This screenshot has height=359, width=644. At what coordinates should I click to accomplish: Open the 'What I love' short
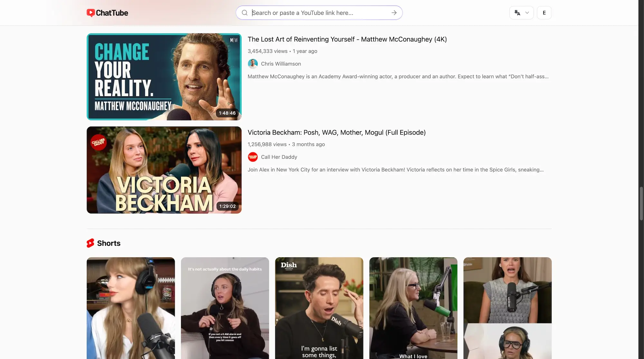tap(413, 308)
